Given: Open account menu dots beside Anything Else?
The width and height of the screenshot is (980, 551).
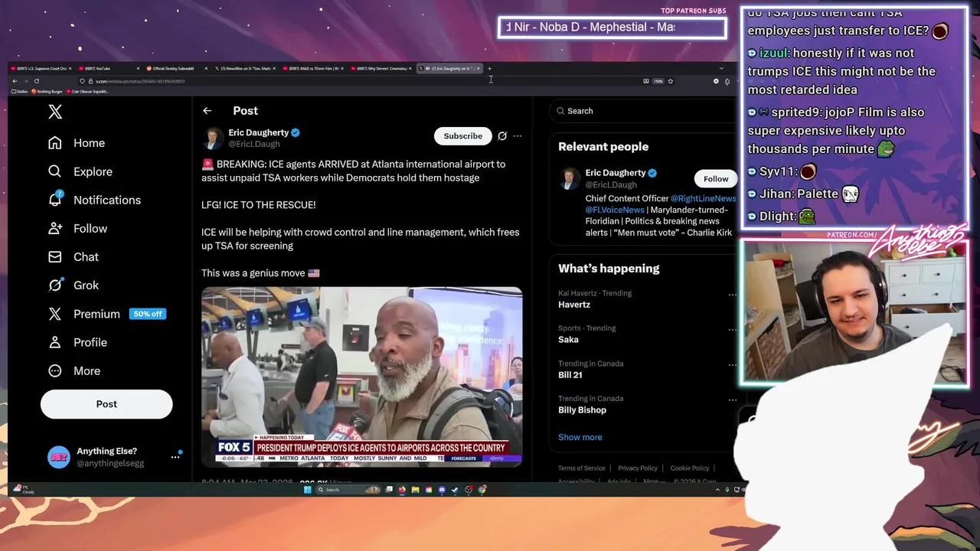Looking at the screenshot, I should pyautogui.click(x=175, y=457).
